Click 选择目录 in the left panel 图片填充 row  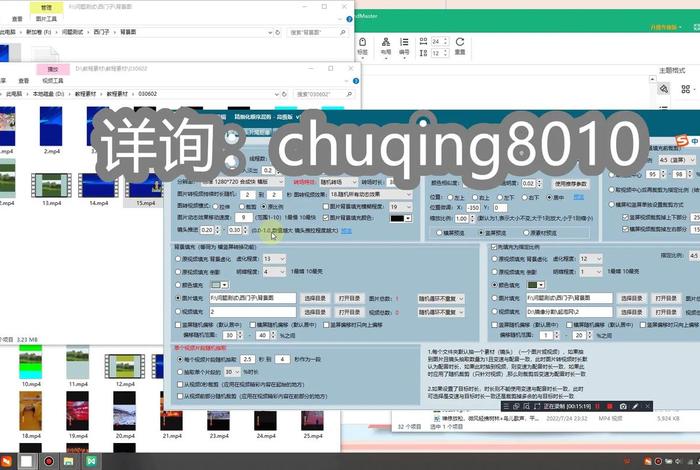[x=315, y=299]
